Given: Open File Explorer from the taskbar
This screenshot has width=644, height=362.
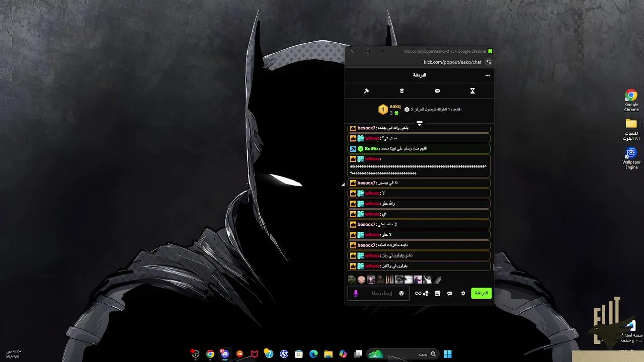Looking at the screenshot, I should coord(328,354).
